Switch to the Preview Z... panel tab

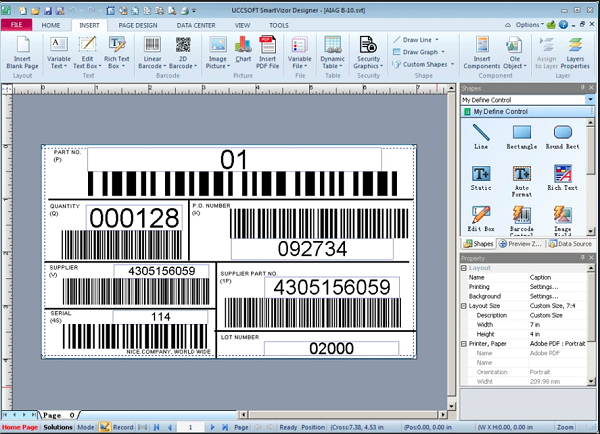pyautogui.click(x=520, y=244)
